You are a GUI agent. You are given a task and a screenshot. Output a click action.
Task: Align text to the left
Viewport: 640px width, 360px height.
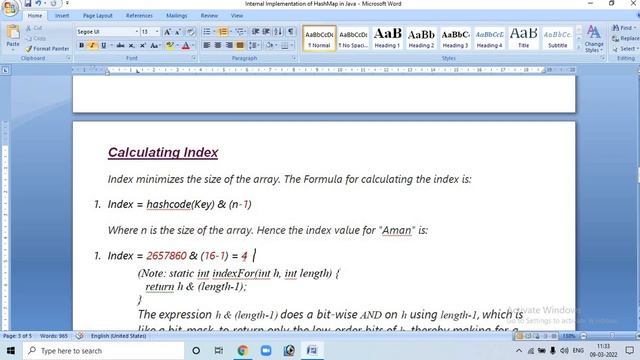click(207, 45)
